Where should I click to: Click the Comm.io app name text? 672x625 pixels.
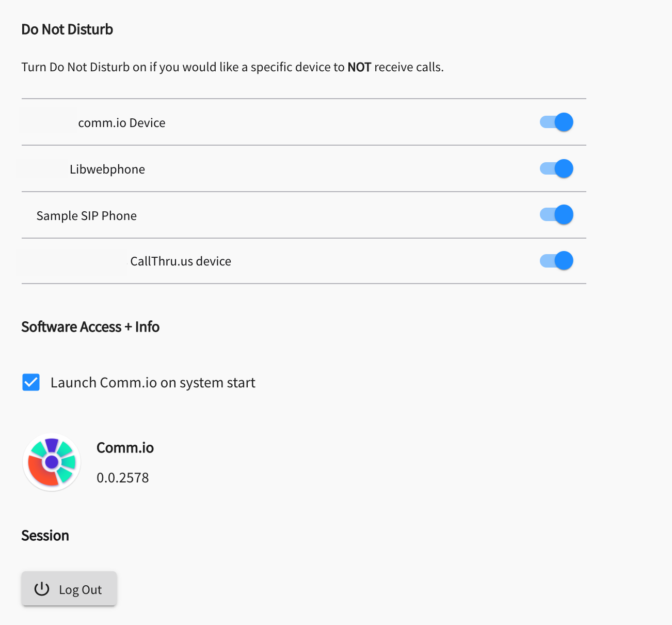pos(125,448)
